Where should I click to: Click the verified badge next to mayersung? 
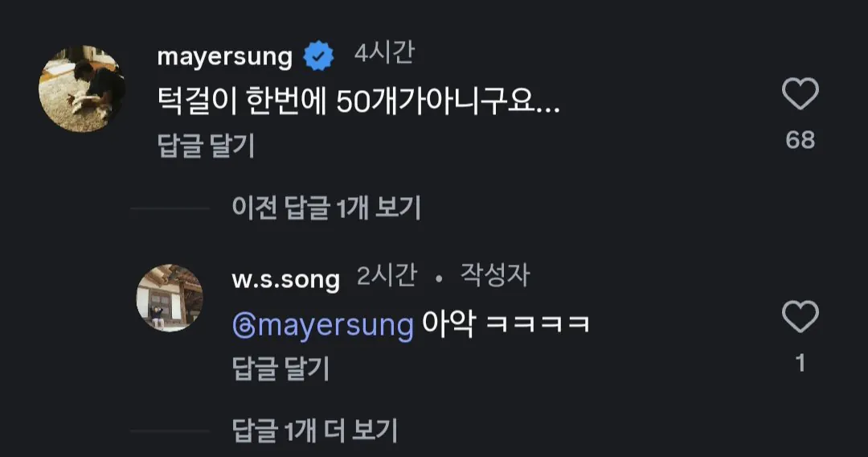(319, 57)
